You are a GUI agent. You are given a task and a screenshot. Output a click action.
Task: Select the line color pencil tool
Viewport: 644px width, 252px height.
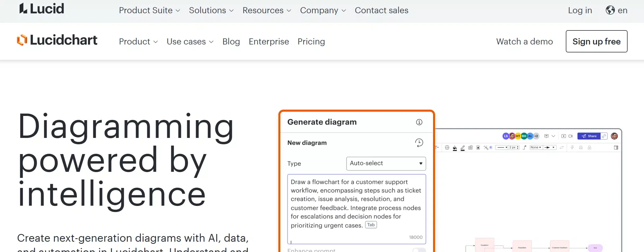point(463,148)
